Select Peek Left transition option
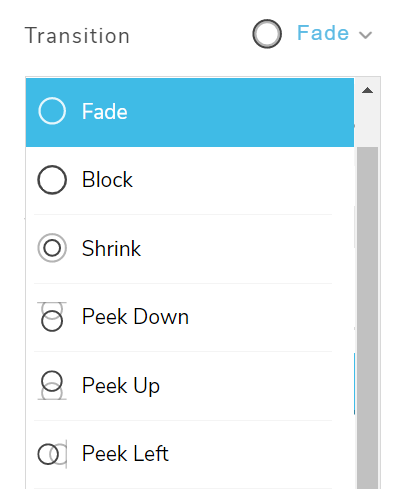Image resolution: width=399 pixels, height=489 pixels. click(190, 454)
